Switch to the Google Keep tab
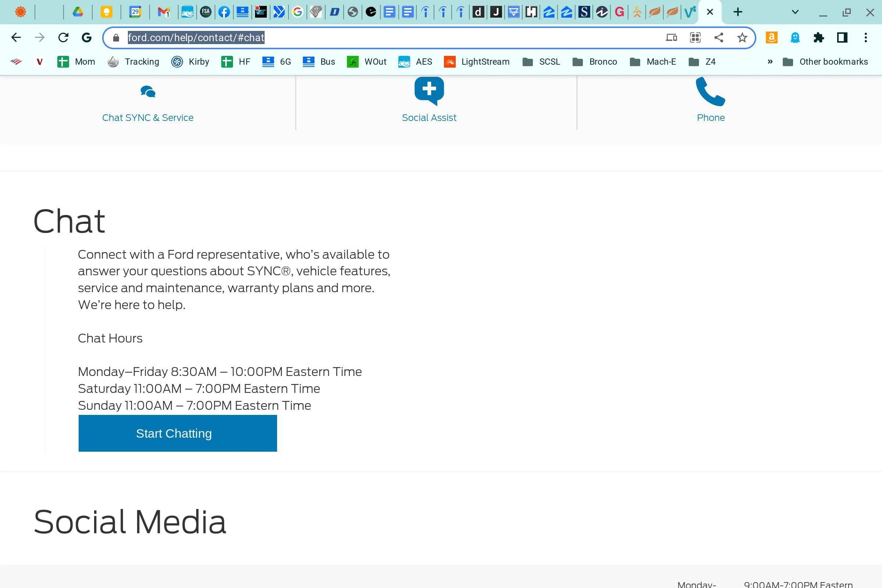This screenshot has width=882, height=588. point(107,12)
